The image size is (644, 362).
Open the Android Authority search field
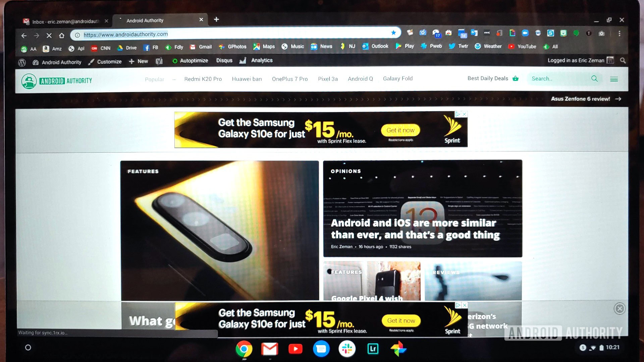point(562,79)
